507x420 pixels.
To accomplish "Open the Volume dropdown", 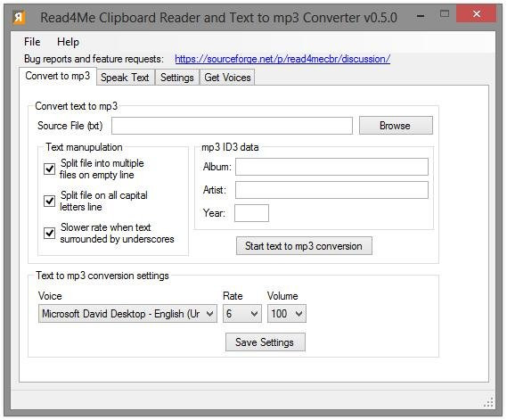I will click(287, 314).
